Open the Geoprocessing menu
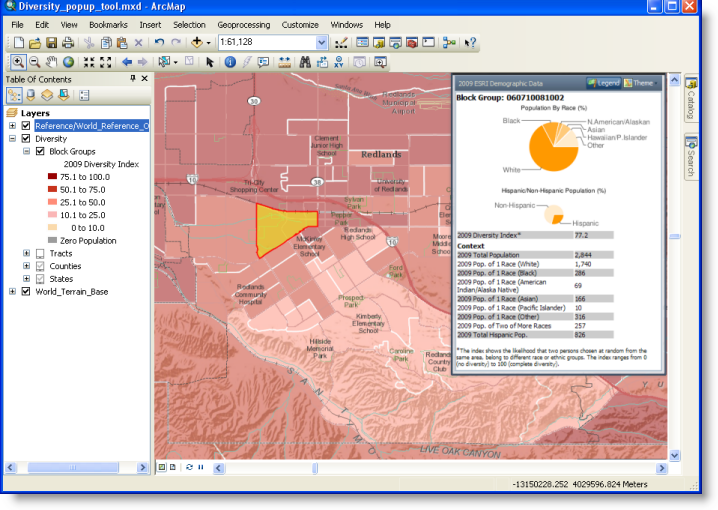Image resolution: width=718 pixels, height=510 pixels. click(243, 24)
